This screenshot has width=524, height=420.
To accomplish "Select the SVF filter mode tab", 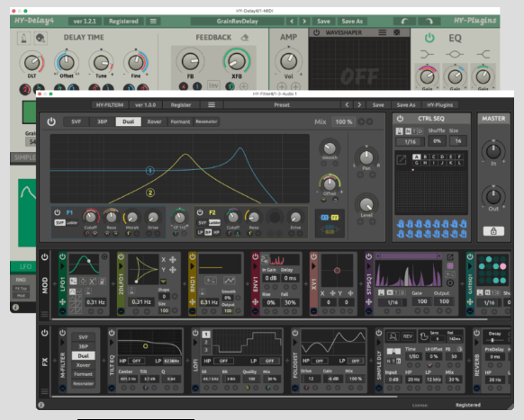I will pos(76,121).
